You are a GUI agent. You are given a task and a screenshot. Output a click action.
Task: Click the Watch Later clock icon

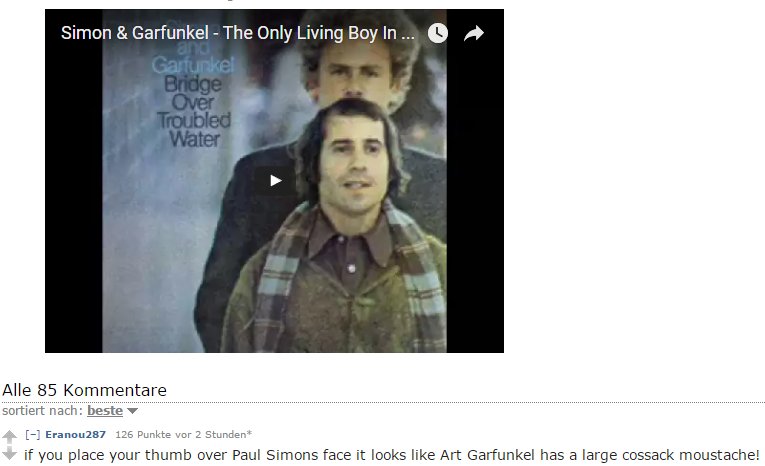pos(438,33)
